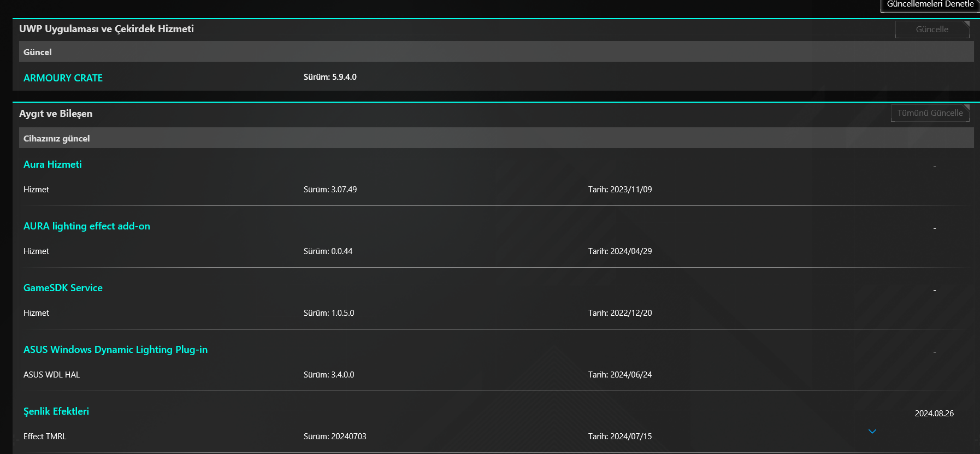Click the UWP Uygulaması ve Çekirdek Hizmeti heading
Viewport: 980px width, 454px height.
[107, 29]
